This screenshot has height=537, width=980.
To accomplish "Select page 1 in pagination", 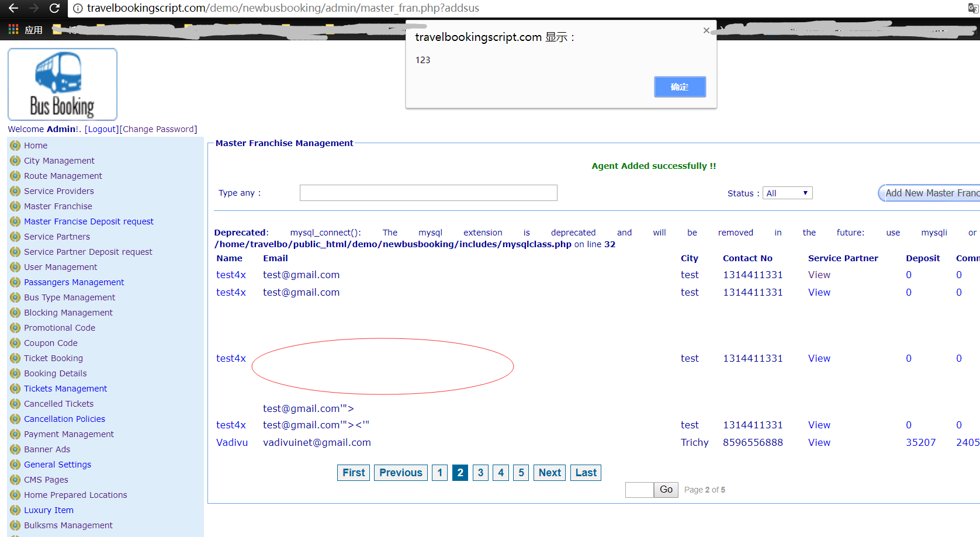I will coord(440,473).
